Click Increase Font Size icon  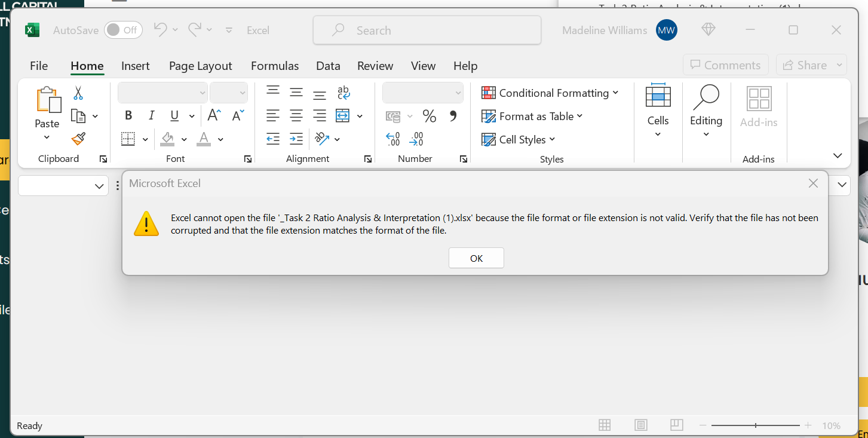tap(214, 115)
